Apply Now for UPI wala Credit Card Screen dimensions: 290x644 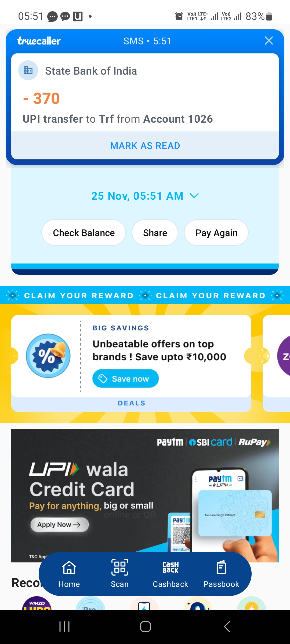pos(59,525)
